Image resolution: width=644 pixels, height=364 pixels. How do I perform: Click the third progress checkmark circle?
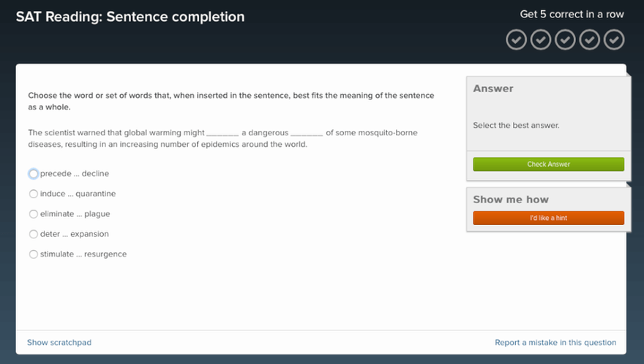click(x=565, y=39)
